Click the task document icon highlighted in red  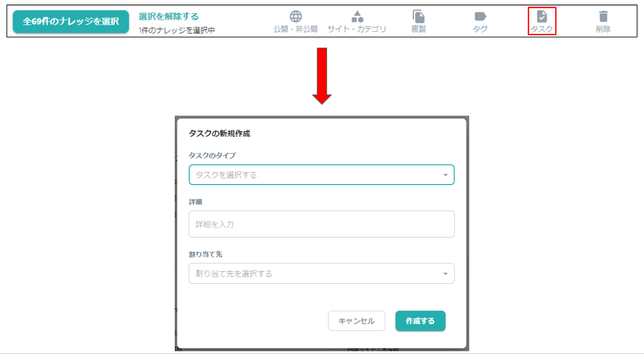coord(542,16)
